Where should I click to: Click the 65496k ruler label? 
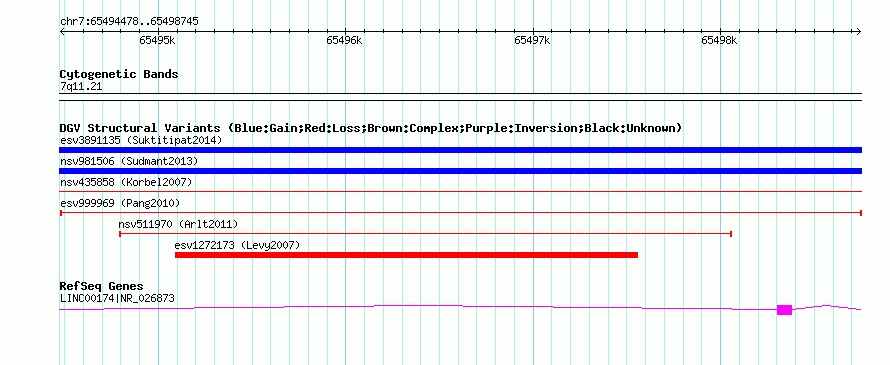pyautogui.click(x=345, y=40)
